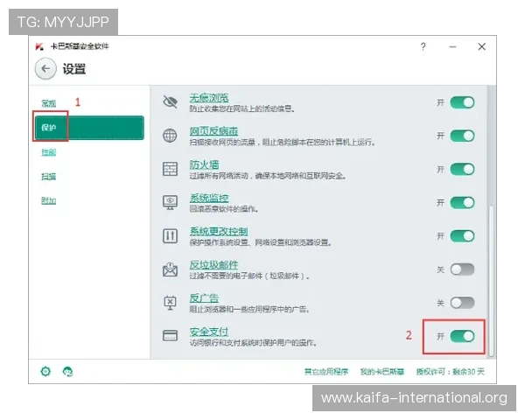Screen dimensions: 525x420
Task: Open the 防火墙 settings link
Action: coord(204,164)
